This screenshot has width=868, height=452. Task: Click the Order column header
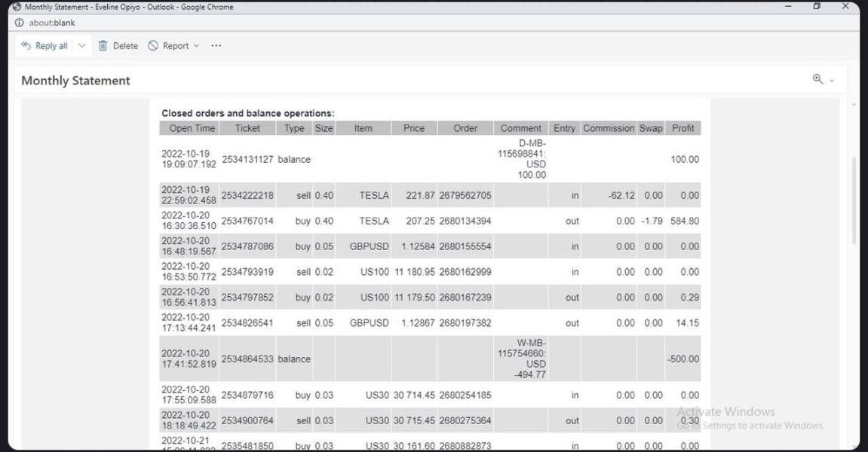pyautogui.click(x=465, y=128)
